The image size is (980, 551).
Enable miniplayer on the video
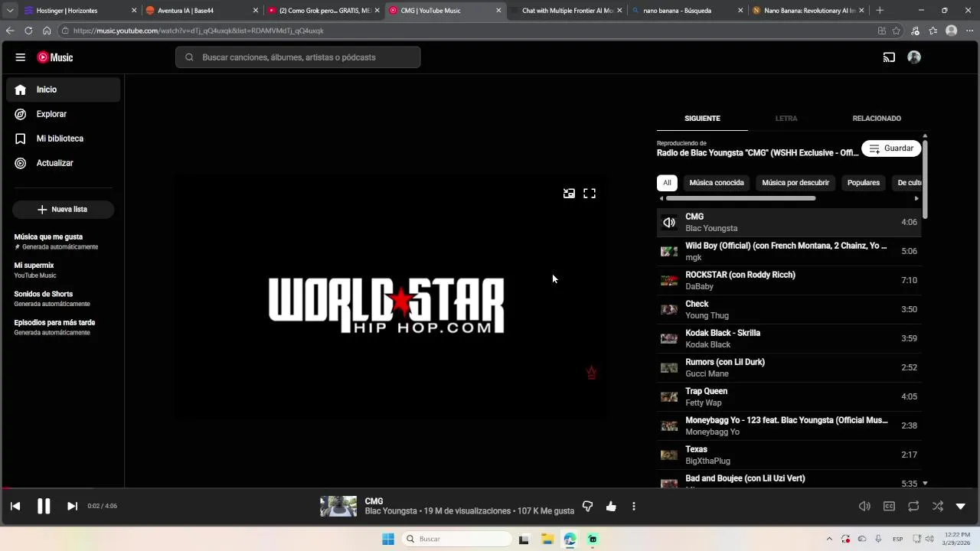[569, 194]
